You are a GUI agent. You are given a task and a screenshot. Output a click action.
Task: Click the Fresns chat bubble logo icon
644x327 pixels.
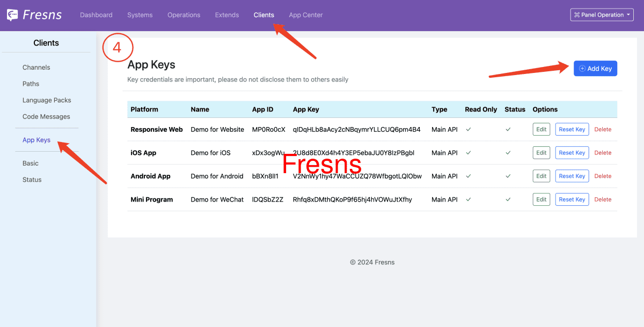coord(11,14)
